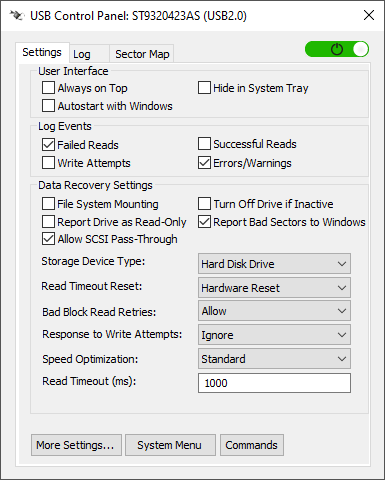Tick Turn Off Drive if Inactive

pyautogui.click(x=204, y=204)
